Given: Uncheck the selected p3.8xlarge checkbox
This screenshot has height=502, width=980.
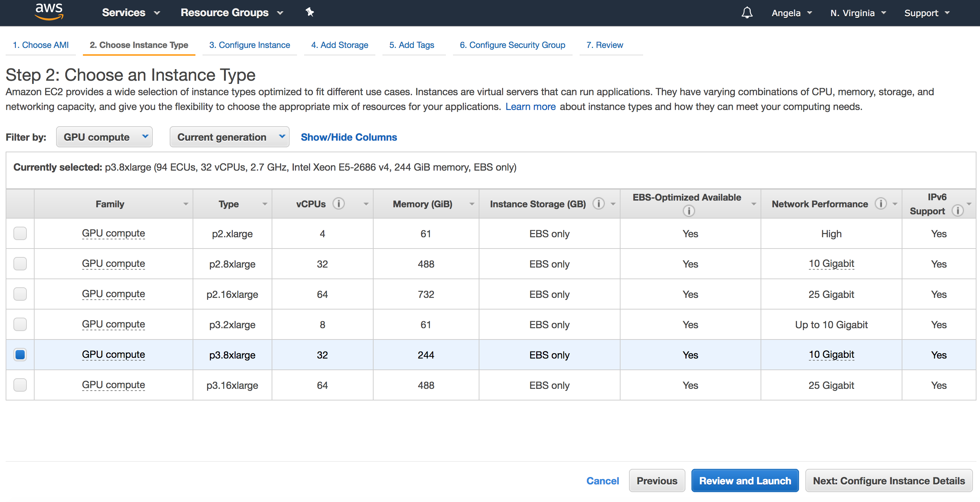Looking at the screenshot, I should point(20,354).
